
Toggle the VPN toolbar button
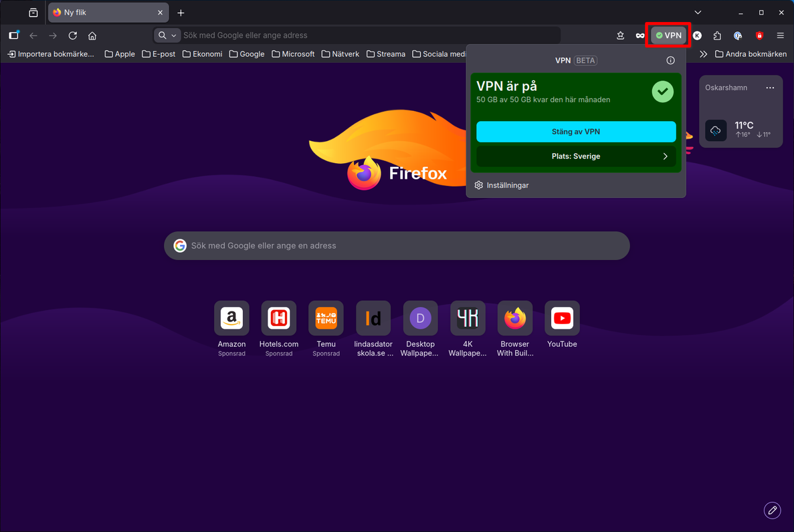(x=668, y=35)
